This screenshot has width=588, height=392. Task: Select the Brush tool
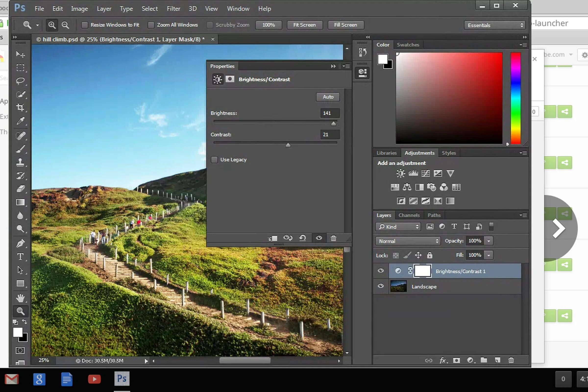[x=21, y=148]
